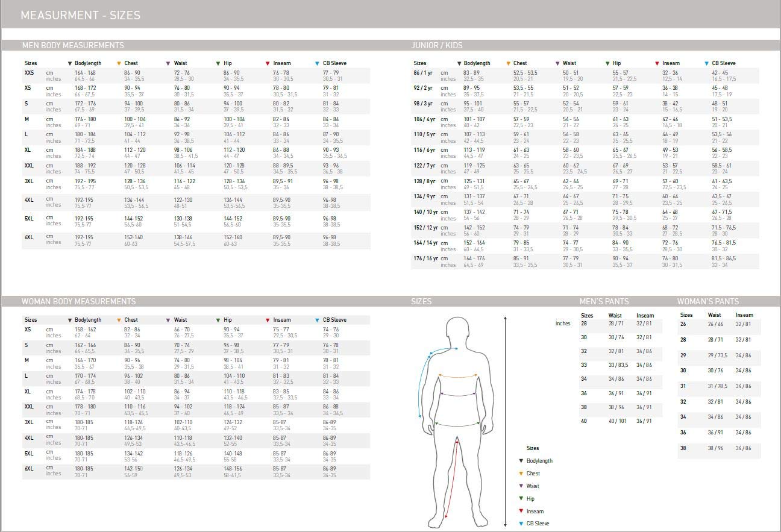781x532 pixels.
Task: Select size 40 in the Men's Pants table
Action: click(584, 421)
